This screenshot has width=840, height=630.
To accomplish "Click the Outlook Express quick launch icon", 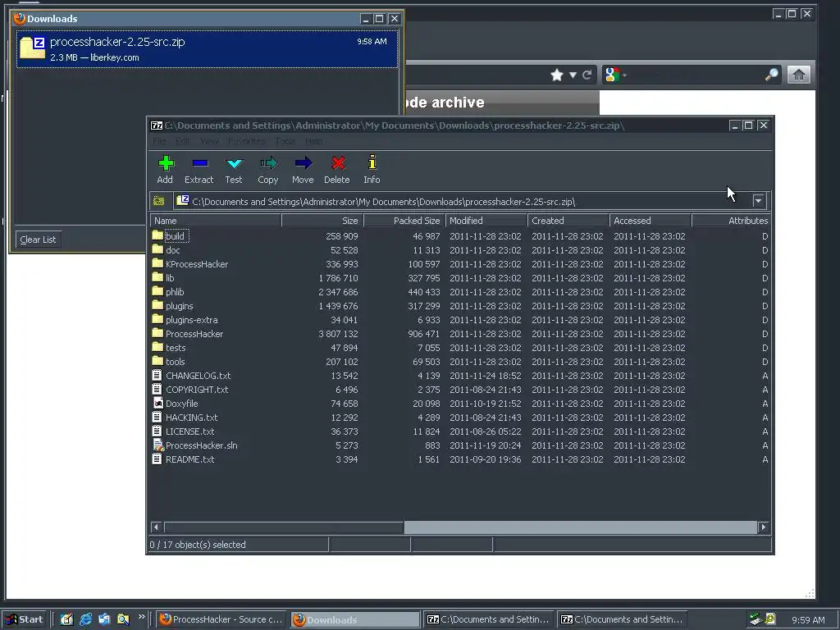I will point(104,619).
